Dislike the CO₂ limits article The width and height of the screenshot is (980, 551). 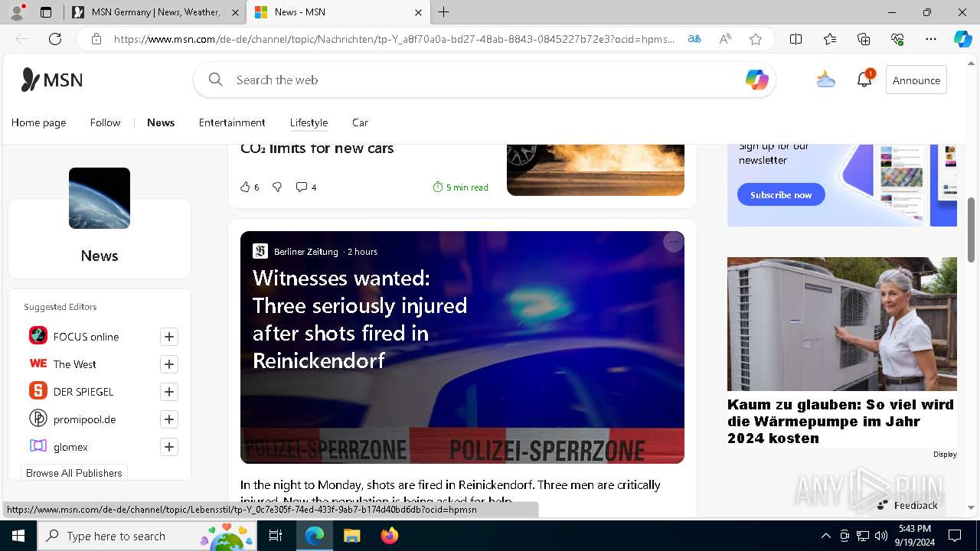click(277, 187)
